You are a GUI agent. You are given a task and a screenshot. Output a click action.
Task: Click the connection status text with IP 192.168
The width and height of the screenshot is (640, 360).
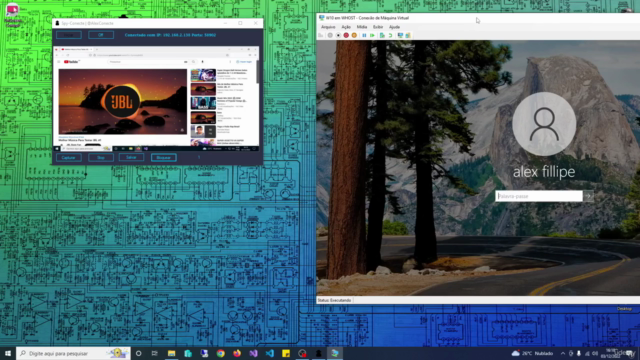170,35
